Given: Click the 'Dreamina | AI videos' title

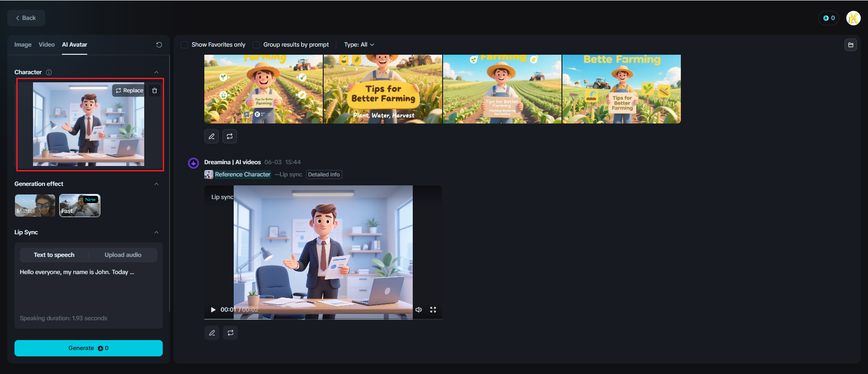Looking at the screenshot, I should pyautogui.click(x=232, y=162).
